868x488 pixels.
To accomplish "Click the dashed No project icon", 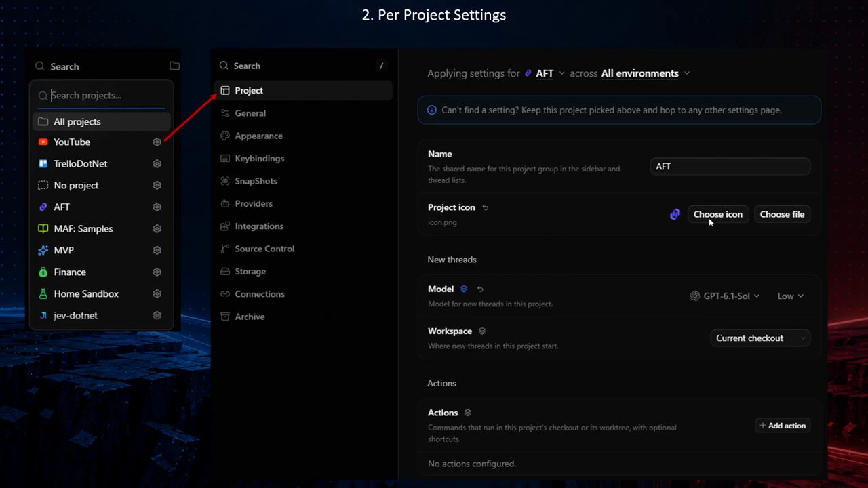I will click(43, 185).
